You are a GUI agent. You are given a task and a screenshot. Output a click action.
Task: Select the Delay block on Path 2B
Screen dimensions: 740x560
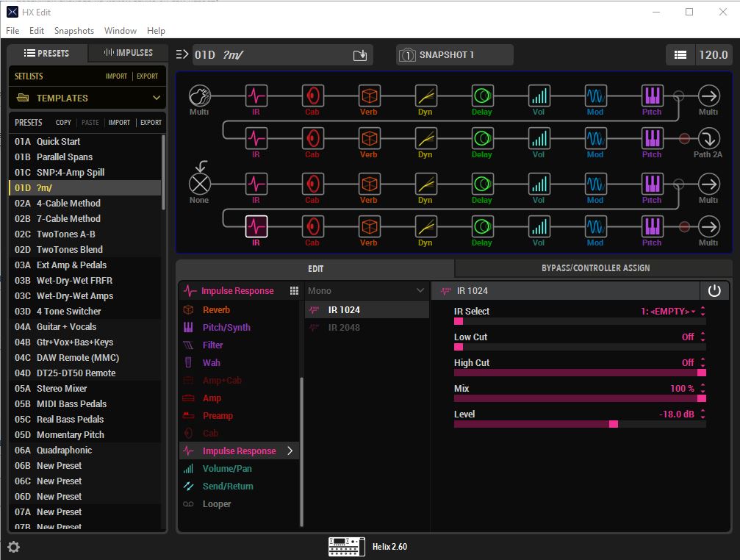482,227
